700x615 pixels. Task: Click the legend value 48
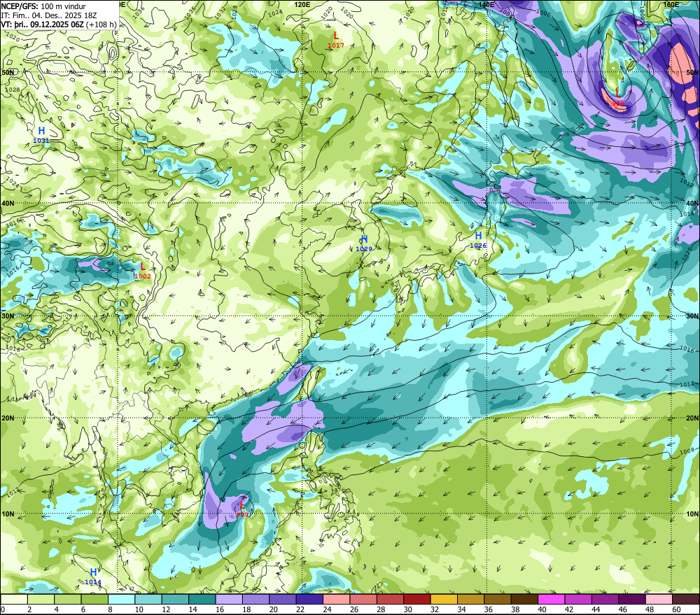coord(649,609)
